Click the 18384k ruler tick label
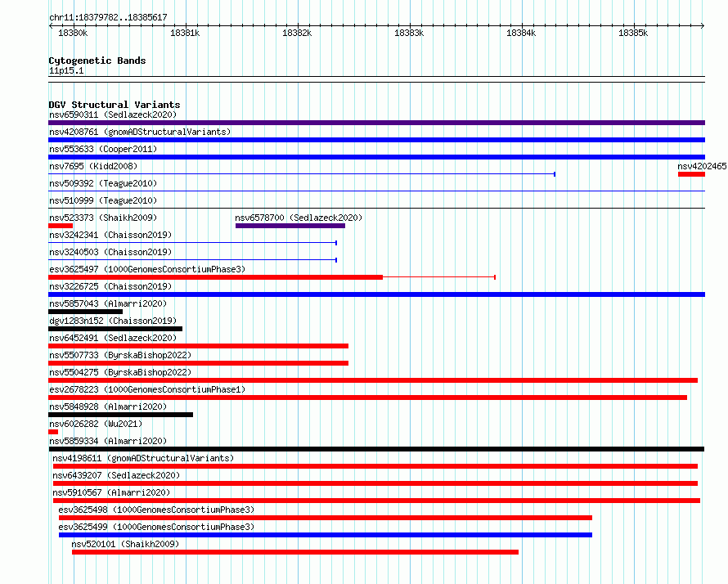Viewport: 728px width, 584px height. coord(521,33)
